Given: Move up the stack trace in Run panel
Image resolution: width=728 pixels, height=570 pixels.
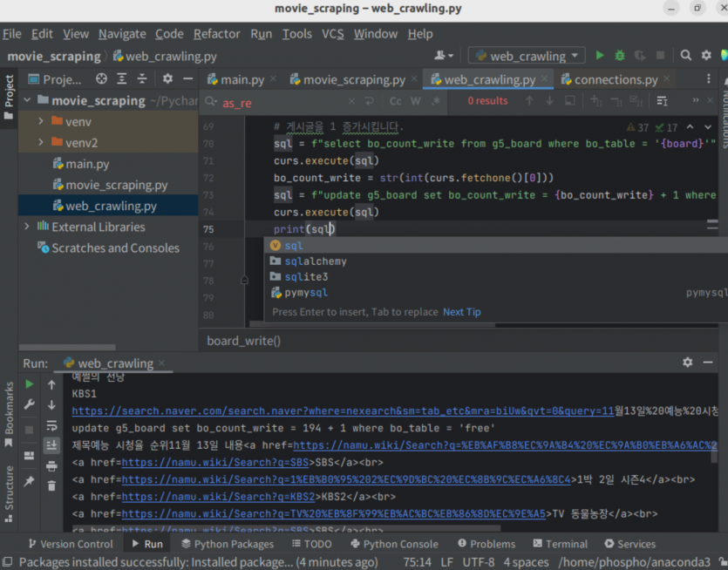Looking at the screenshot, I should [x=51, y=384].
